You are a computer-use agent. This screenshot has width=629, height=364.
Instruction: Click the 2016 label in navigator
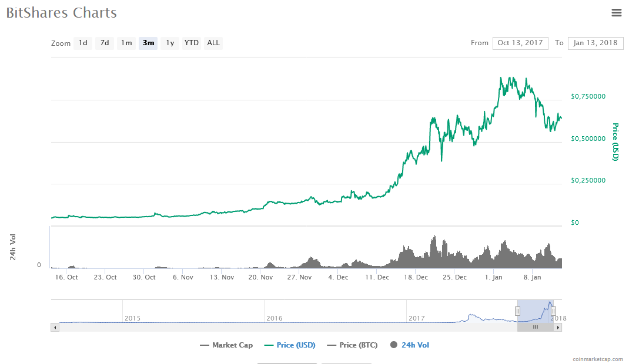(275, 318)
